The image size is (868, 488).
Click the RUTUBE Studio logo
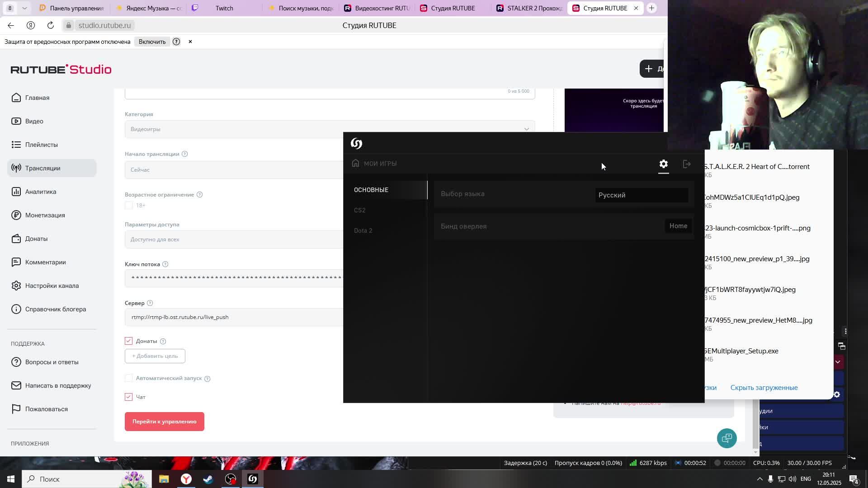tap(61, 69)
